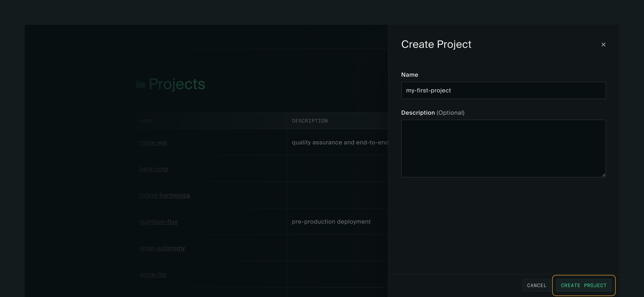Click the DESCRIPTION column header

click(310, 121)
